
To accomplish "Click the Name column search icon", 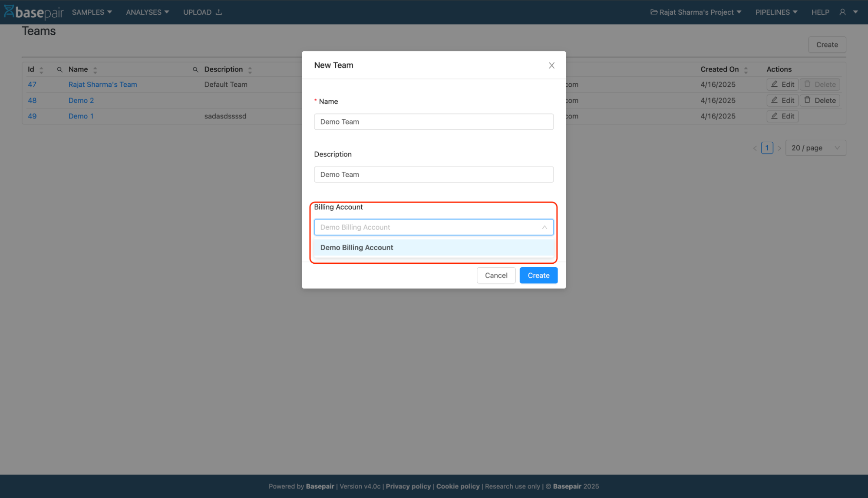I will (60, 69).
